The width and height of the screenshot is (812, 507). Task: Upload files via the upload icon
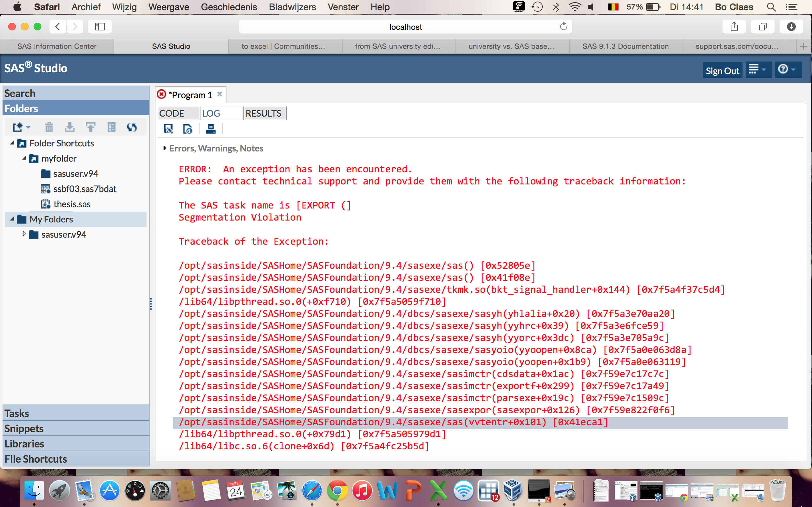coord(91,127)
